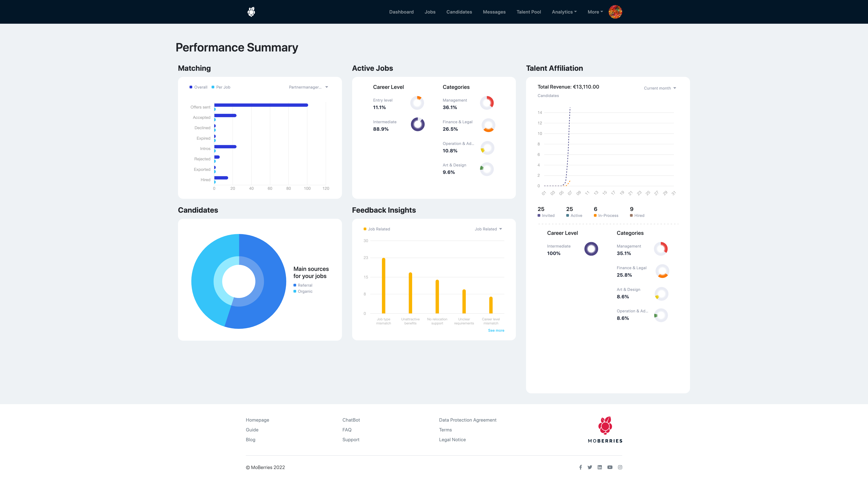
Task: Click the MoBerries logo in the footer
Action: click(605, 429)
